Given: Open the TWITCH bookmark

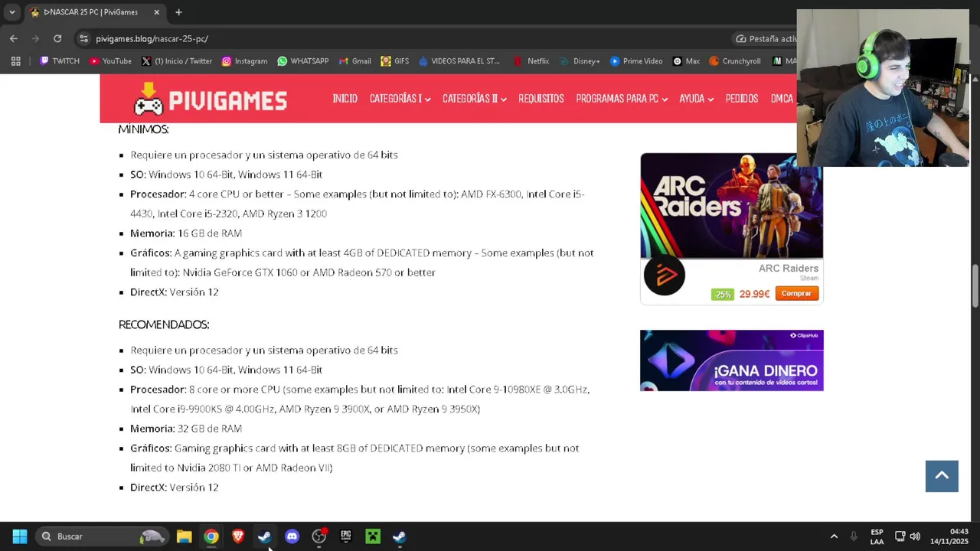Looking at the screenshot, I should click(60, 61).
